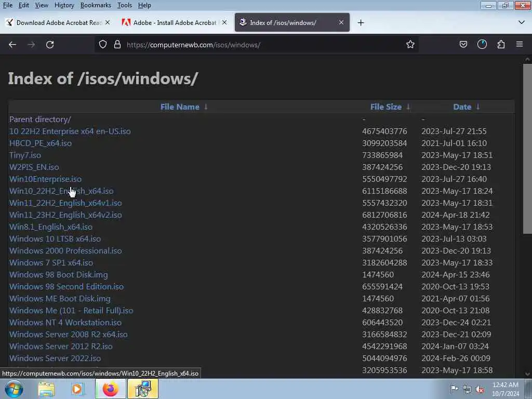This screenshot has width=532, height=399.
Task: Open the Firefox hamburger menu
Action: [520, 44]
